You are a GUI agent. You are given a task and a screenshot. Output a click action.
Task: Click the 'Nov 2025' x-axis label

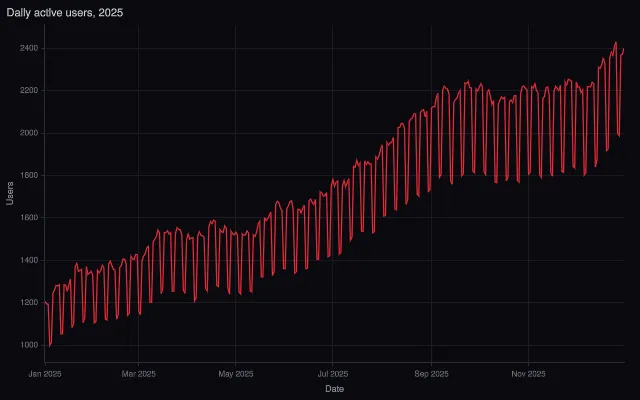tap(529, 374)
